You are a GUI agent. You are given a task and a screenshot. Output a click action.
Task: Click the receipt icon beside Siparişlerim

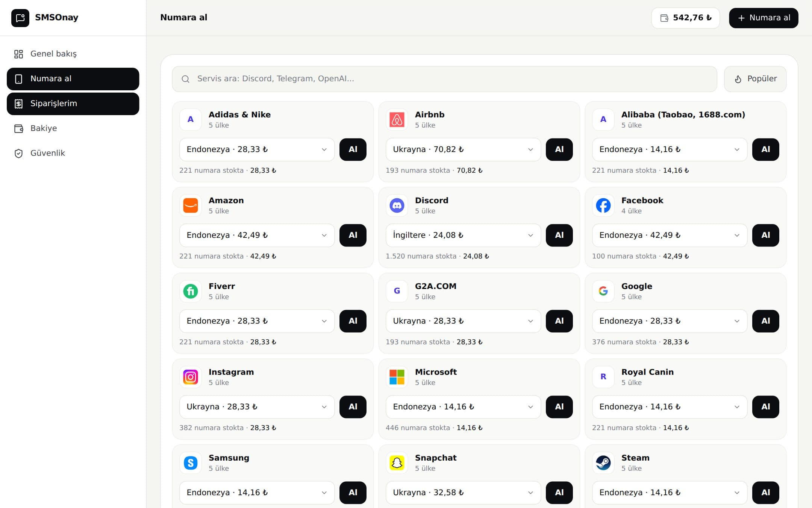(18, 104)
